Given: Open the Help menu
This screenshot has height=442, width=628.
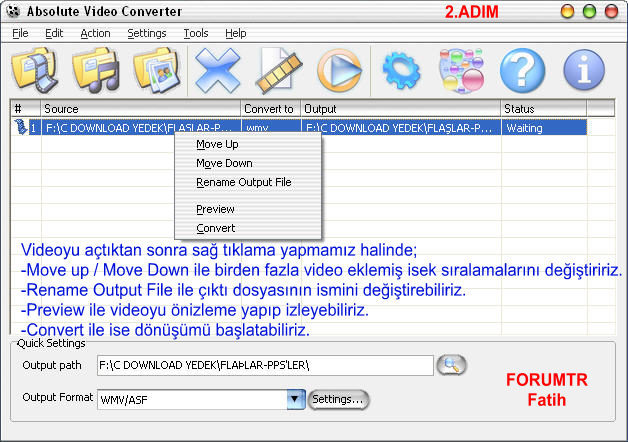Looking at the screenshot, I should pos(236,33).
